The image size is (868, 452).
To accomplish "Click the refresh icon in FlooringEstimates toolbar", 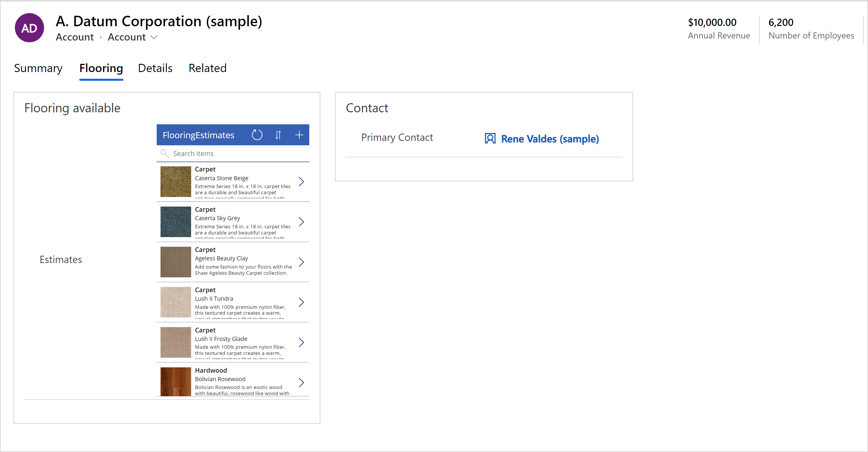I will tap(257, 134).
